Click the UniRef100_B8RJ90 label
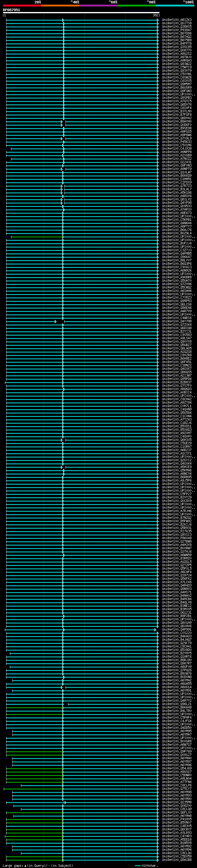This screenshot has height=868, width=197. pyautogui.click(x=177, y=660)
